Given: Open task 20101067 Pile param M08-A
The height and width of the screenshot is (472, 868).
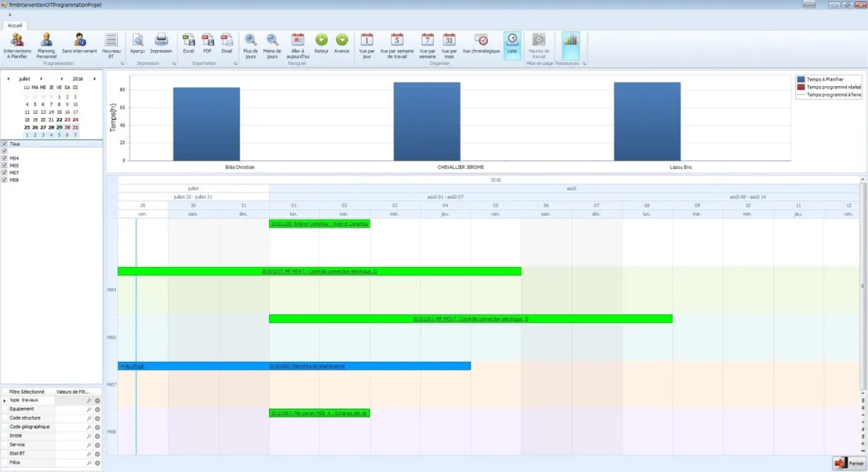Looking at the screenshot, I should 319,413.
